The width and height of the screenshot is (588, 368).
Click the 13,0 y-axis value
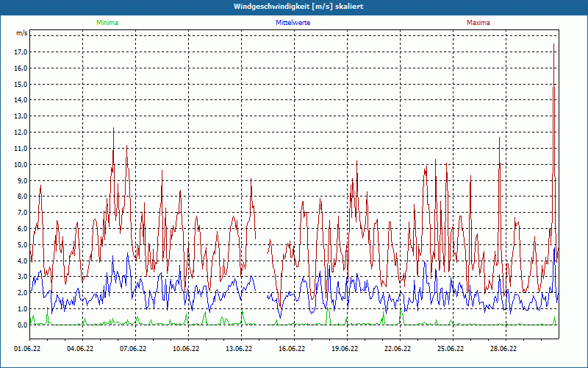[21, 116]
